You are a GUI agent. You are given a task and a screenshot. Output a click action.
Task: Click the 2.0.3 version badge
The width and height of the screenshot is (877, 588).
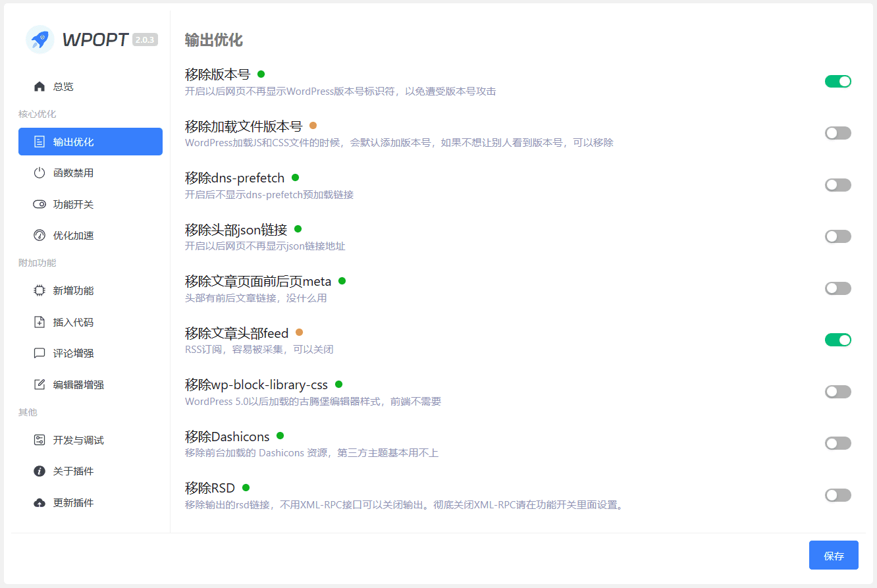[144, 40]
